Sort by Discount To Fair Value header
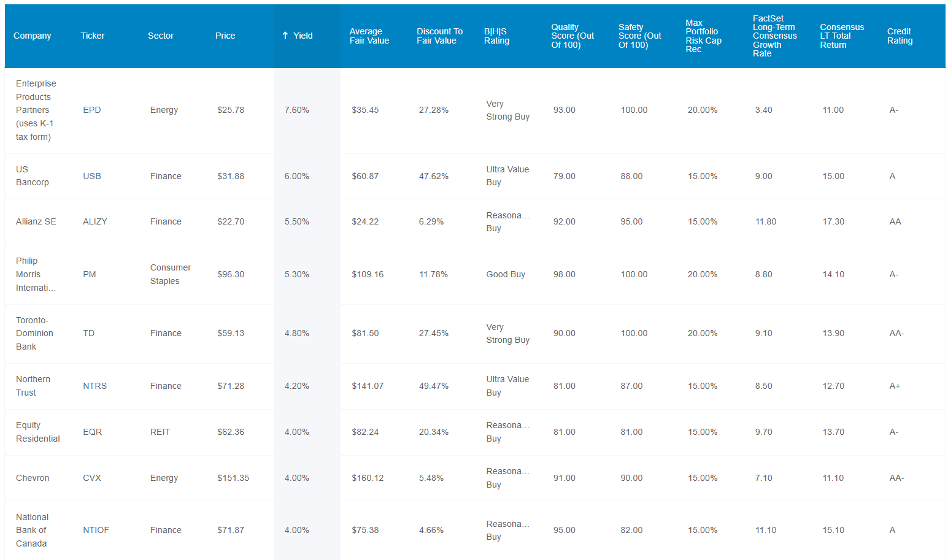 click(439, 36)
